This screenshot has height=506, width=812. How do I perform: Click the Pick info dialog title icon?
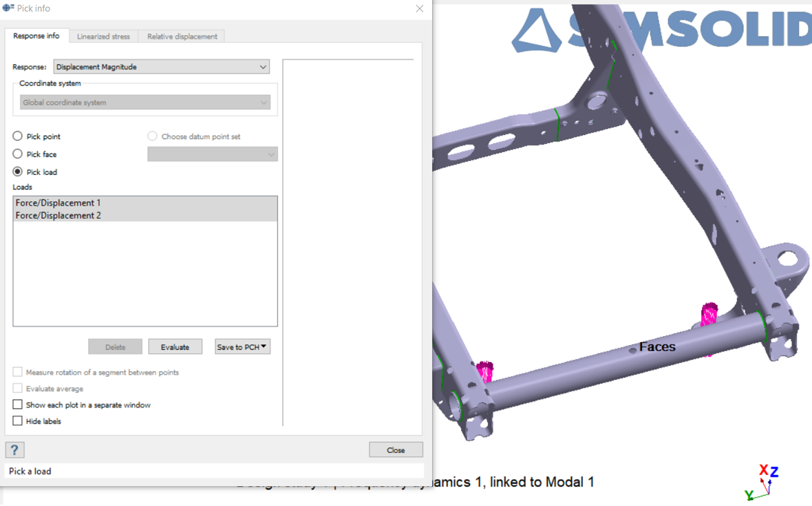8,8
